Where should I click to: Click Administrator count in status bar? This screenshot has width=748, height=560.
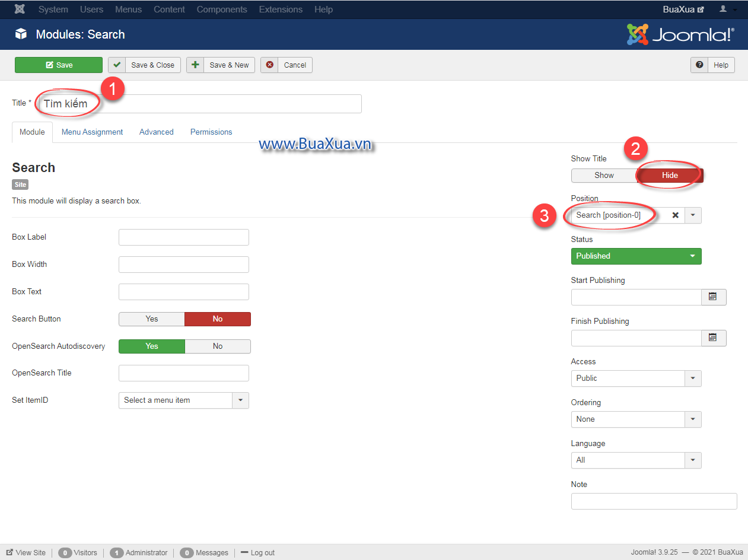click(139, 553)
